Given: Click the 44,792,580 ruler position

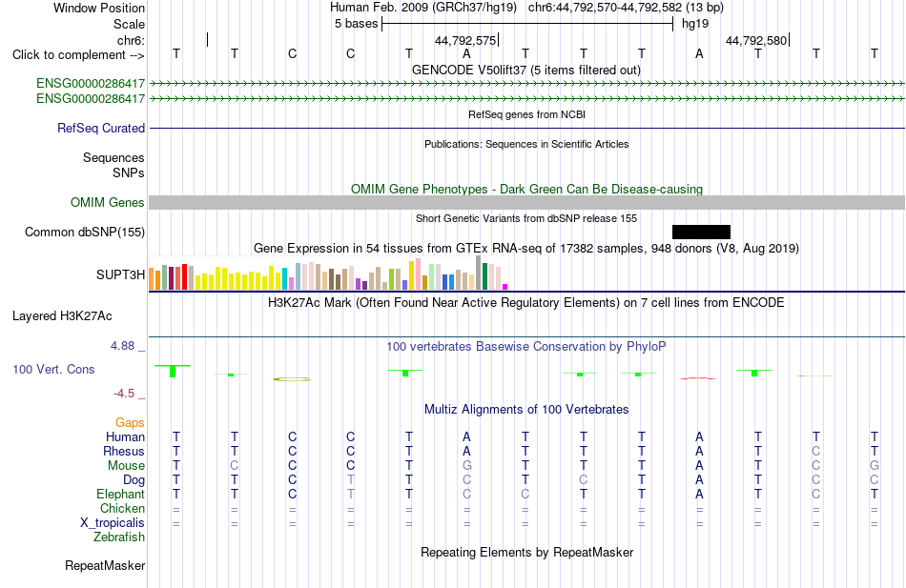Looking at the screenshot, I should (x=755, y=40).
